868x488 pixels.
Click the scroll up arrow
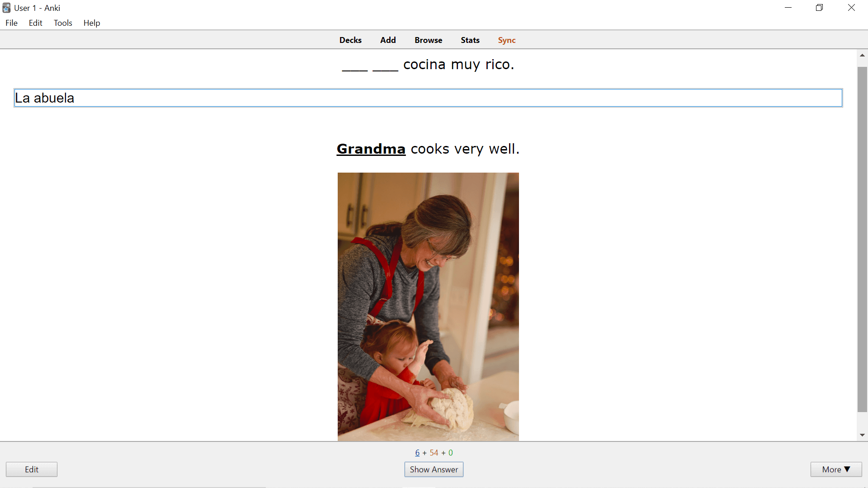[862, 55]
